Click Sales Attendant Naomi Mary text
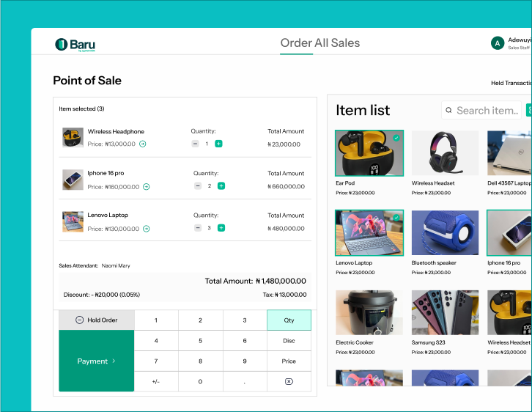The width and height of the screenshot is (532, 412). coord(95,265)
